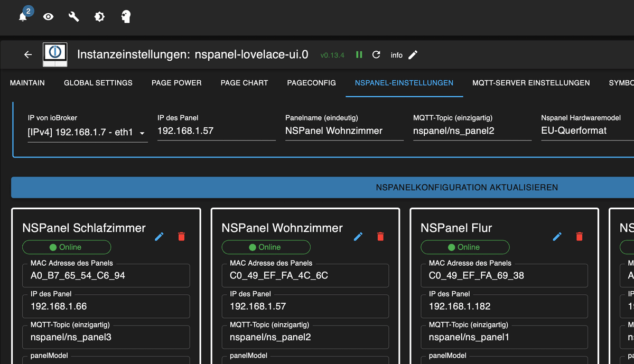The width and height of the screenshot is (634, 364).
Task: Go back using the left arrow
Action: pyautogui.click(x=28, y=55)
